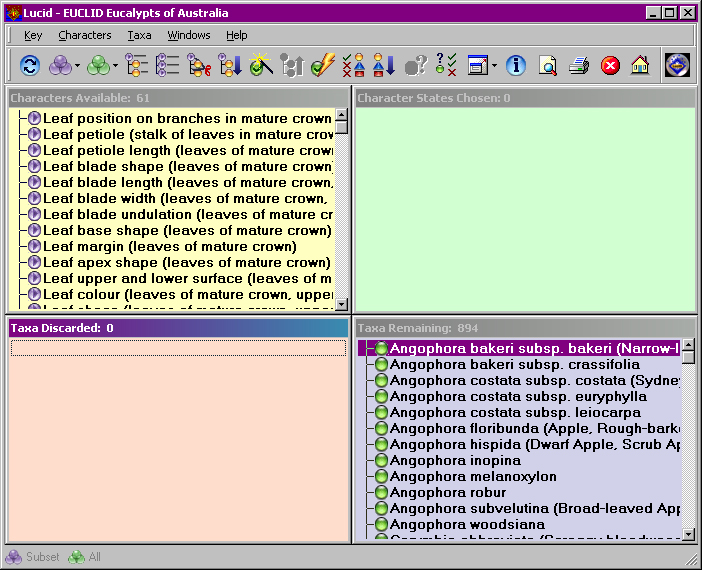Image resolution: width=702 pixels, height=570 pixels.
Task: Select Leaf petiole length character
Action: point(187,150)
